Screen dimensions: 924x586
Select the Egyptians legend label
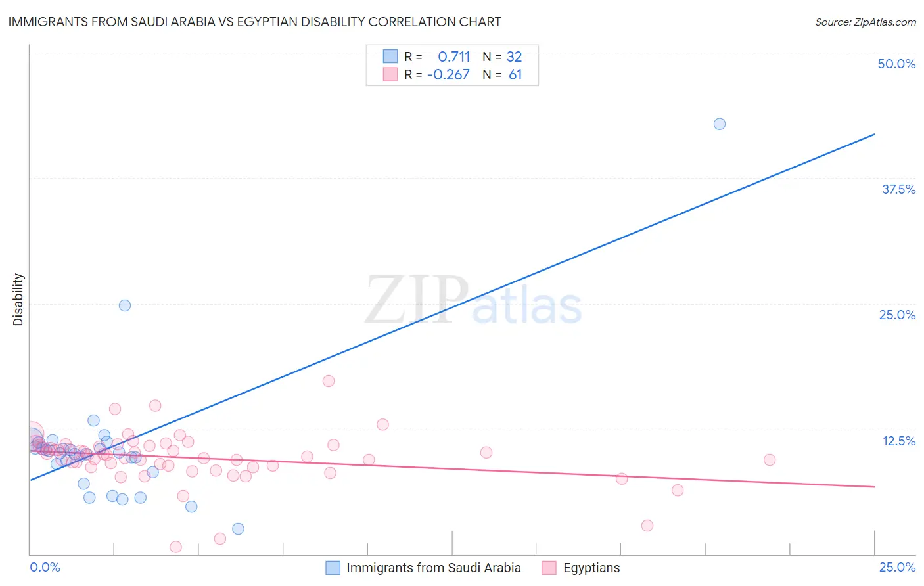click(x=591, y=568)
